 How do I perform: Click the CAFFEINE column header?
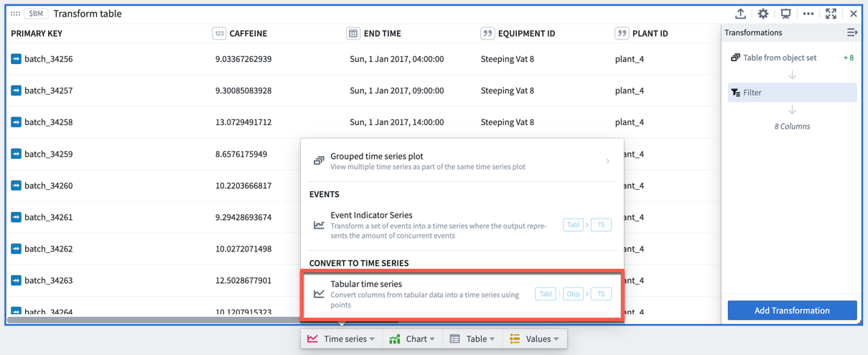point(248,33)
